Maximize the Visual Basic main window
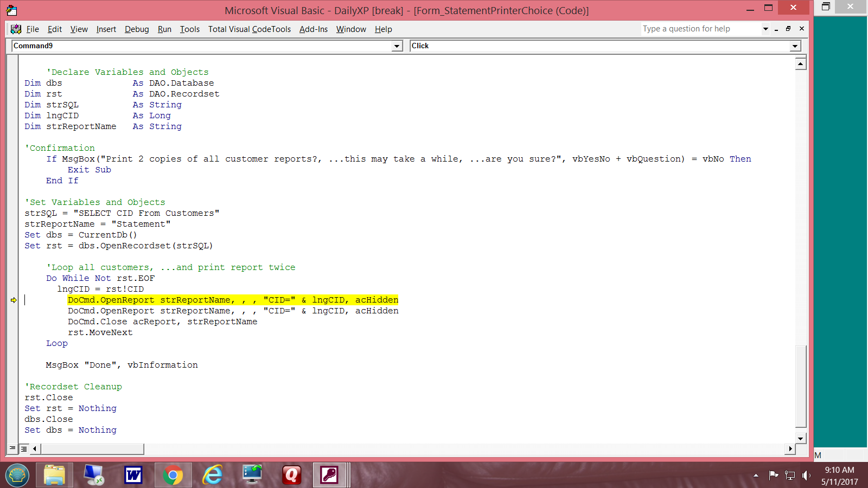868x488 pixels. [768, 8]
